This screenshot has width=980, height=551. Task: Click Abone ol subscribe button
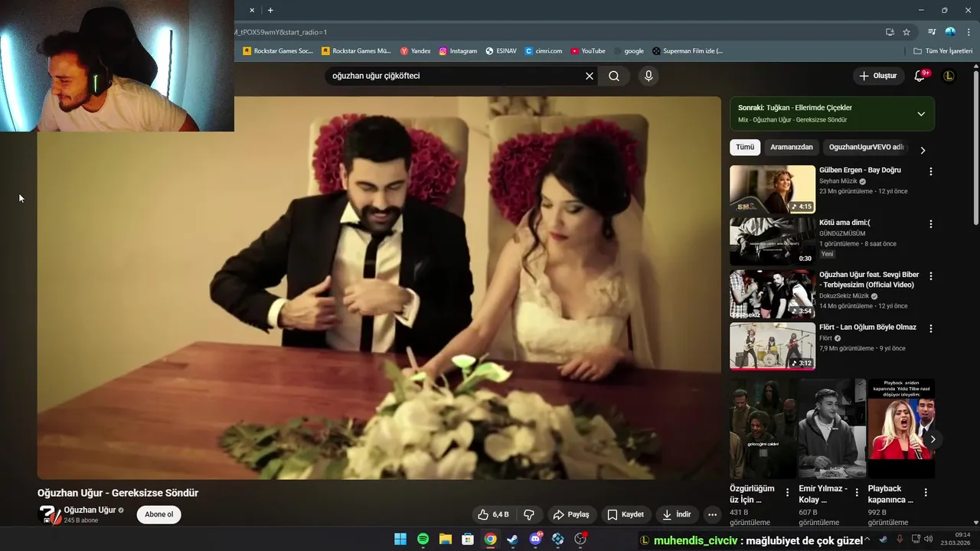pos(159,514)
